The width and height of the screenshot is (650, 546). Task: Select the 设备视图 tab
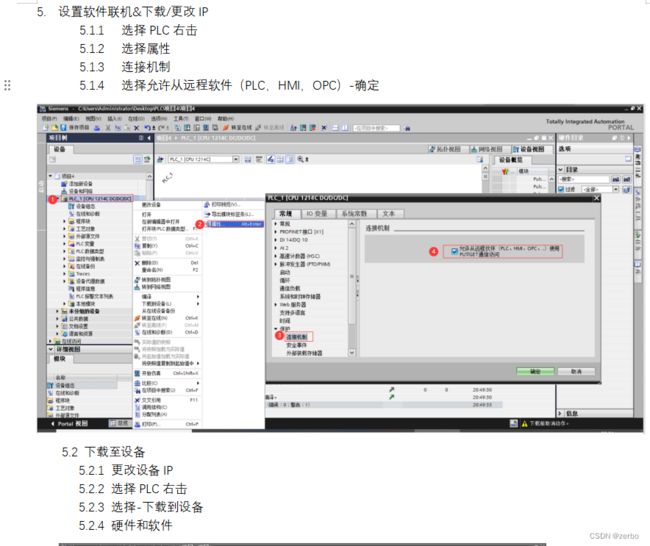(530, 149)
